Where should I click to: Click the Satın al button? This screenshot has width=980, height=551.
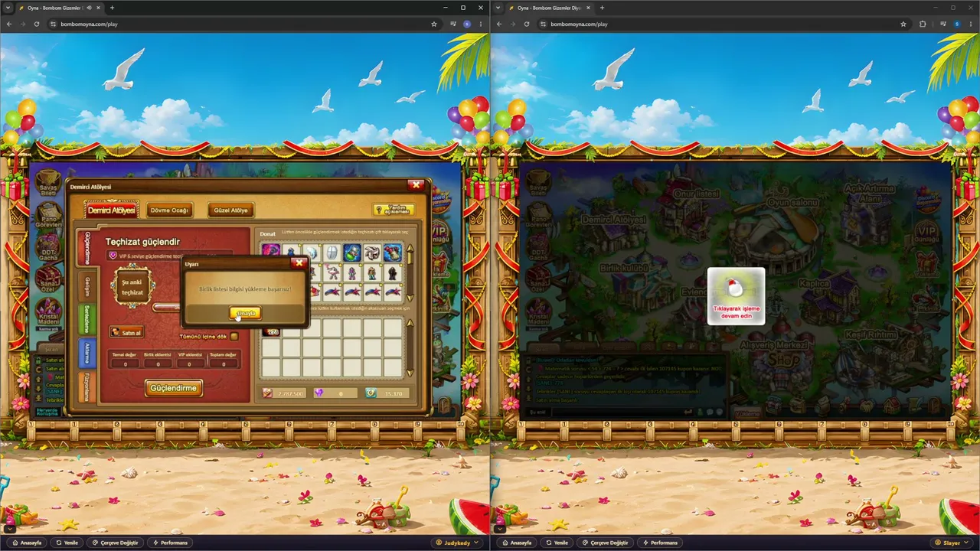(x=126, y=332)
